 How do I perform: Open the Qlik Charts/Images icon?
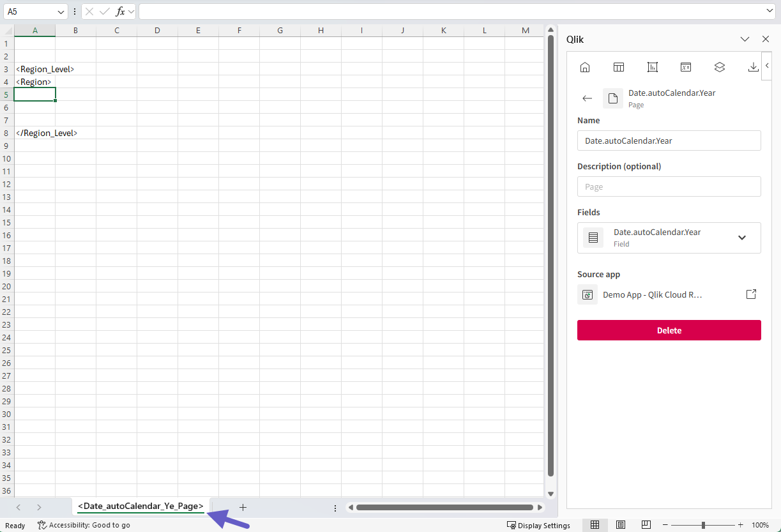click(x=652, y=67)
